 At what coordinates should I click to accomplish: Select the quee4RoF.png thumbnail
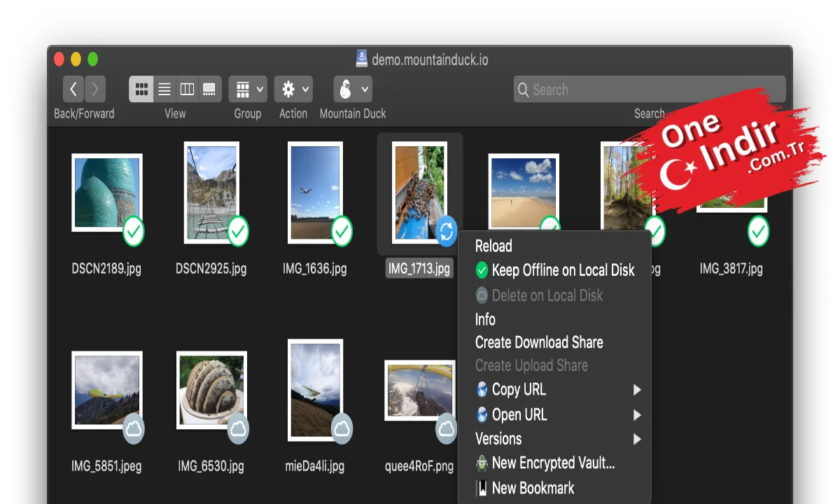click(419, 390)
